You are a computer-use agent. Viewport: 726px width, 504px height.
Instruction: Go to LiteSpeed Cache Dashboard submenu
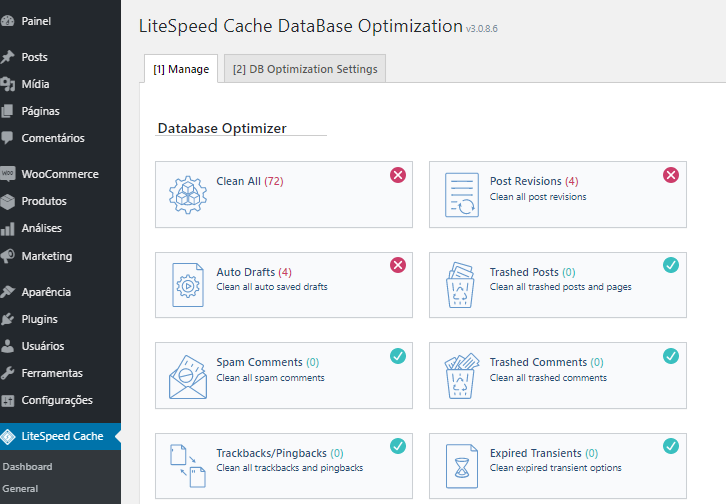(28, 467)
